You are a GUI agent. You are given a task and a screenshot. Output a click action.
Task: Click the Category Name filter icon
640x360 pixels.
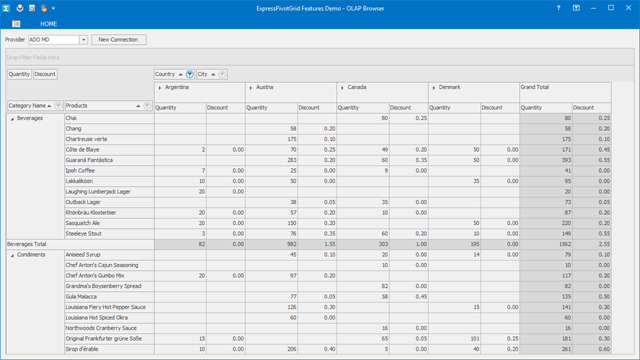click(58, 106)
